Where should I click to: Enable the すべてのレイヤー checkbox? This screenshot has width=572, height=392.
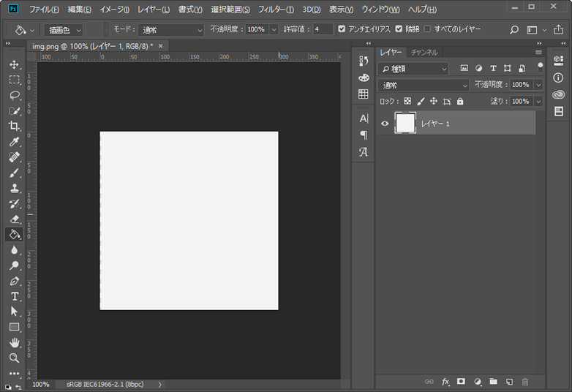click(x=427, y=29)
